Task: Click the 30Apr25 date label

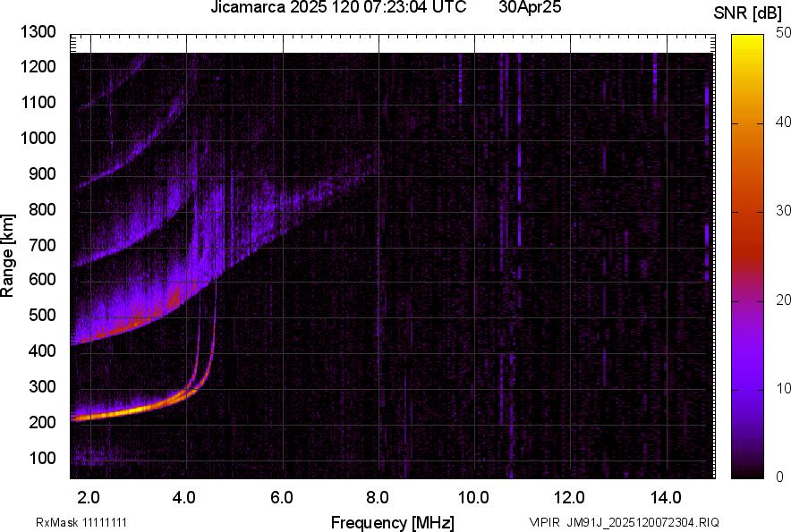Action: pos(531,7)
